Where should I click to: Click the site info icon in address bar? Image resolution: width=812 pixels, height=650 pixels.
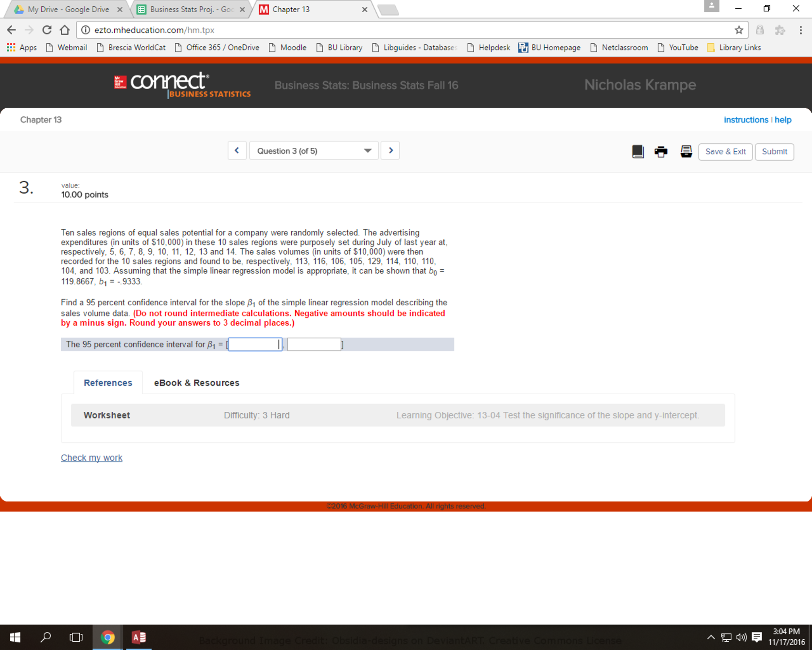[x=85, y=30]
